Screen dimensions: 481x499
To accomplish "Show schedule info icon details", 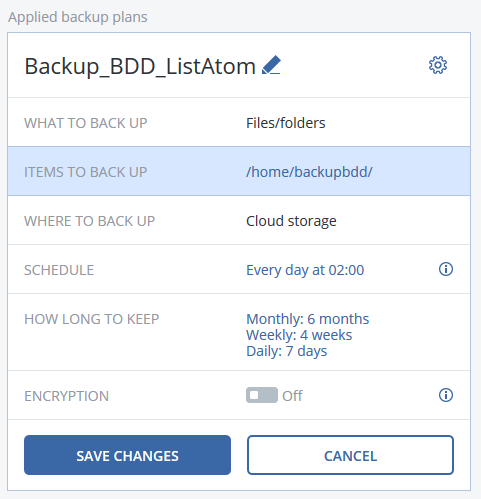I will click(446, 269).
